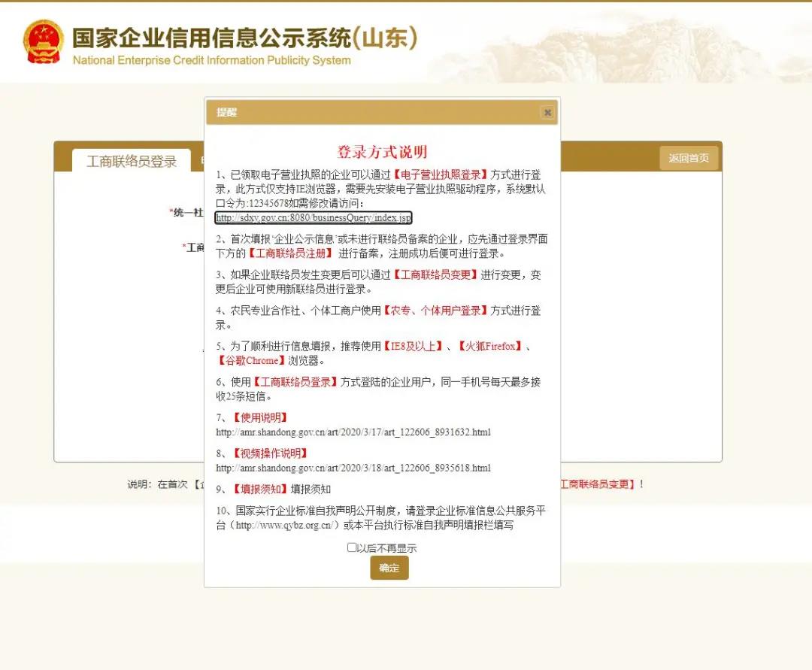
Task: Click the www.qybz.org.cn URL text
Action: click(x=284, y=526)
